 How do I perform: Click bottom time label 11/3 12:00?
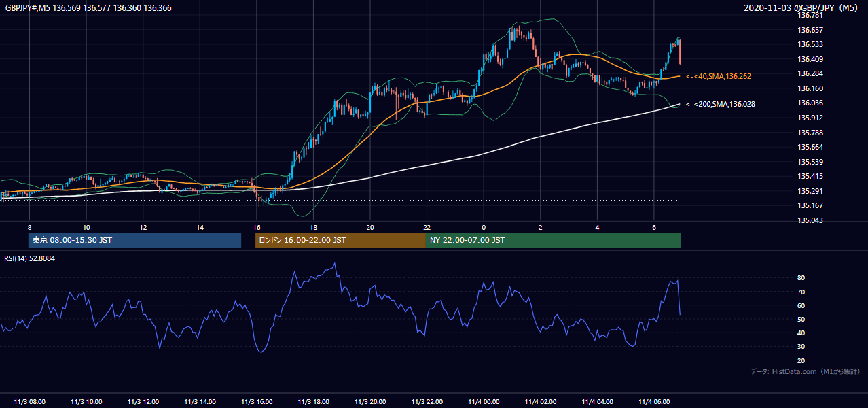143,402
